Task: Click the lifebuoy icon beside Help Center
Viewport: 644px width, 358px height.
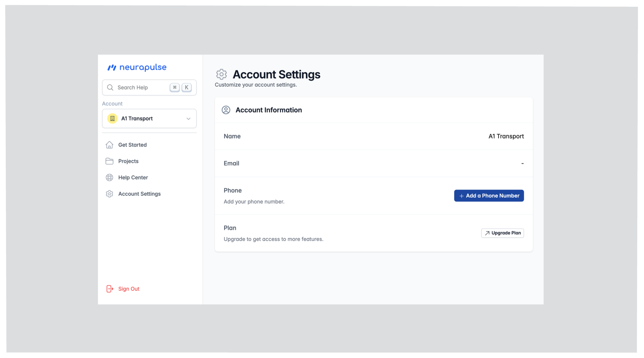Action: point(109,178)
